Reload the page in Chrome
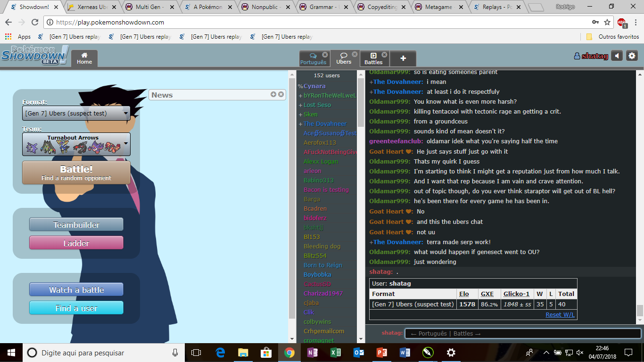 point(34,22)
